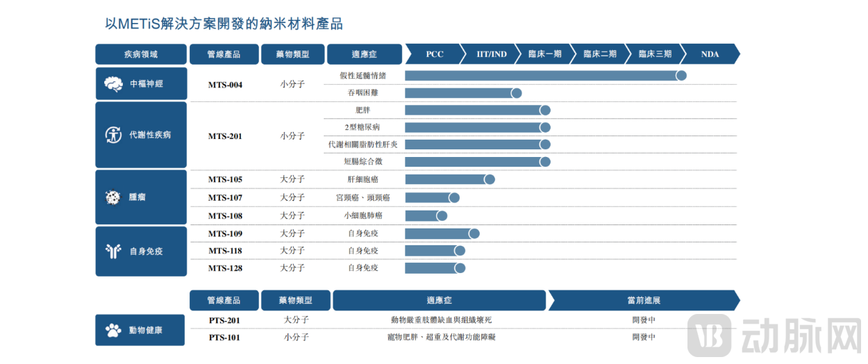
Task: Click the progress bar for 短腸綜合徵
Action: coord(478,161)
